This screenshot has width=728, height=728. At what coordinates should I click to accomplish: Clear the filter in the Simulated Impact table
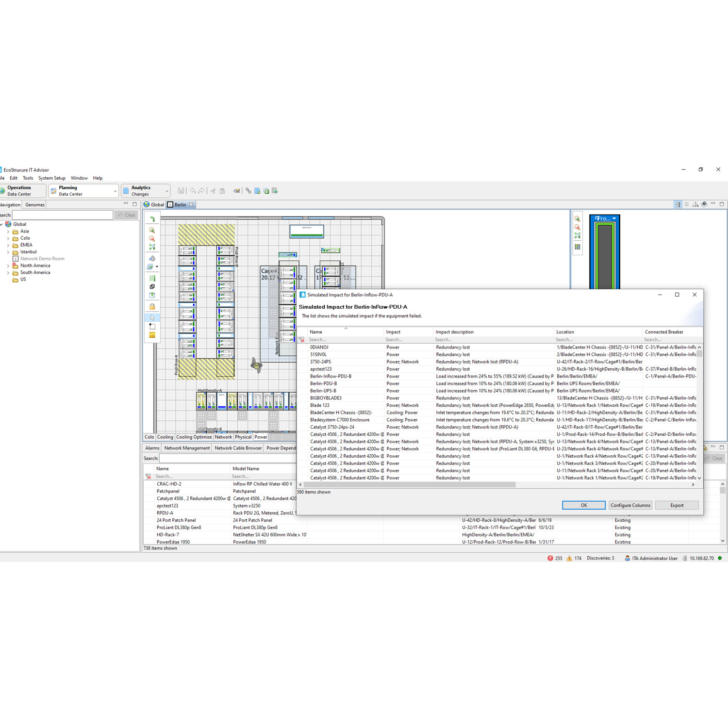(302, 340)
